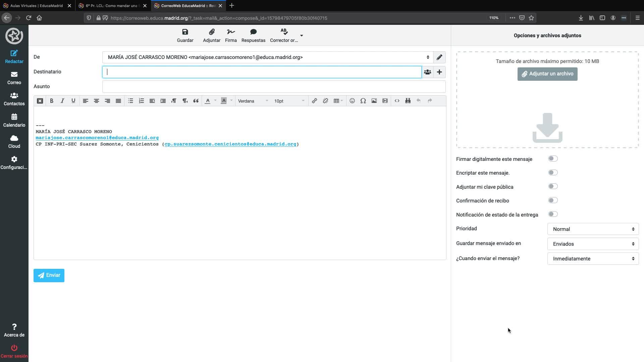Viewport: 644px width, 362px height.
Task: Click the source code view icon
Action: click(x=397, y=101)
